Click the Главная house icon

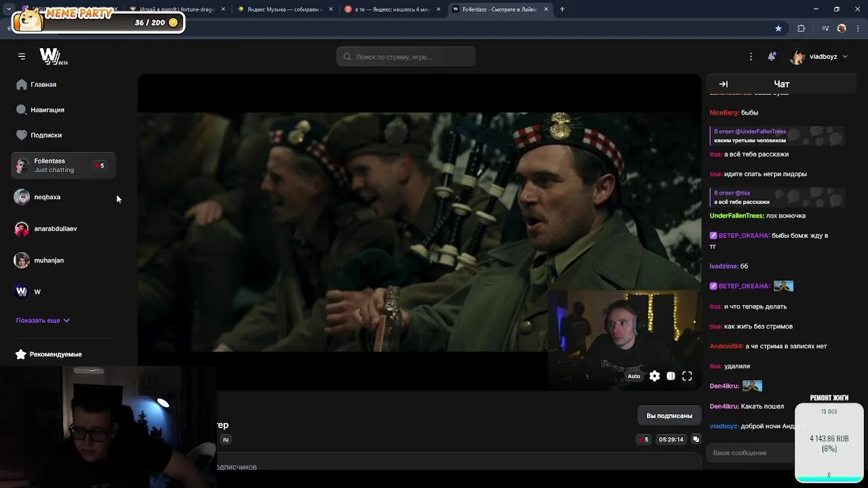pyautogui.click(x=22, y=85)
